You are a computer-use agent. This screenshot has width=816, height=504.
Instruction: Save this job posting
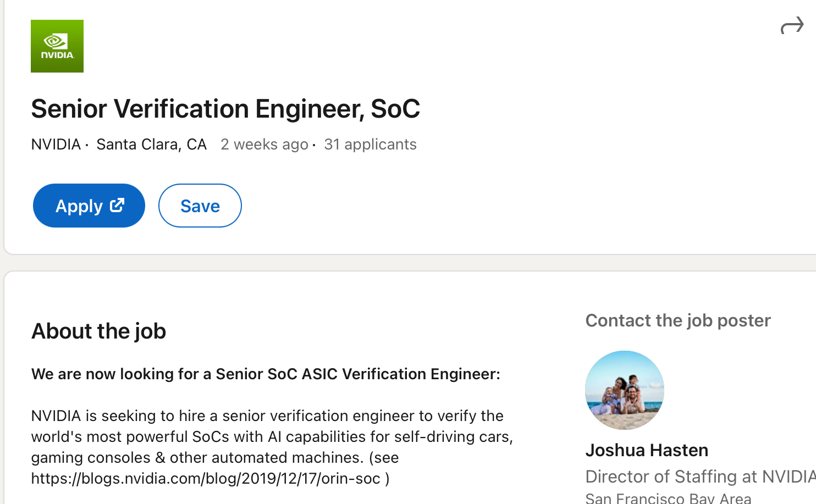(x=200, y=206)
